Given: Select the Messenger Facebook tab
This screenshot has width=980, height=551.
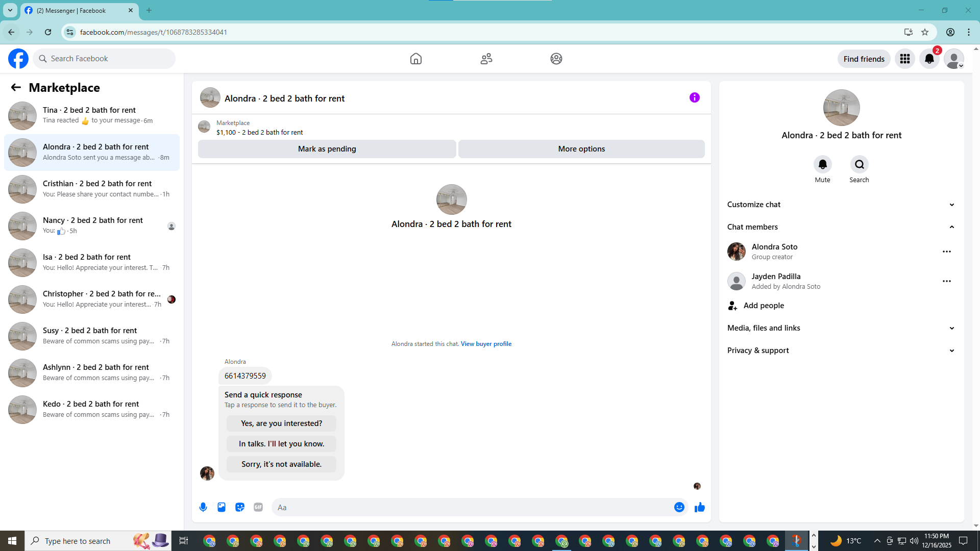Looking at the screenshot, I should pyautogui.click(x=79, y=10).
